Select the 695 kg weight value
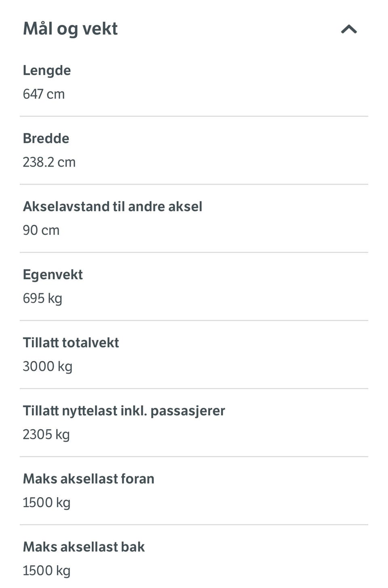The height and width of the screenshot is (588, 388). [42, 298]
